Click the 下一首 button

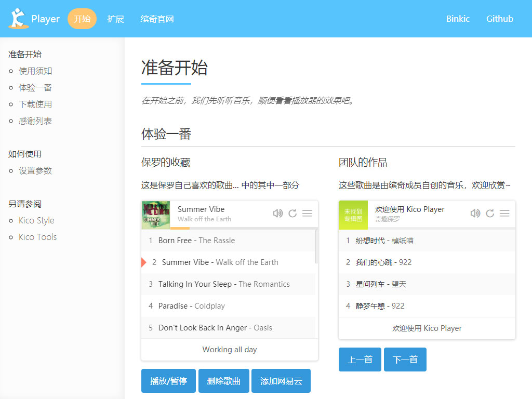[x=405, y=360]
